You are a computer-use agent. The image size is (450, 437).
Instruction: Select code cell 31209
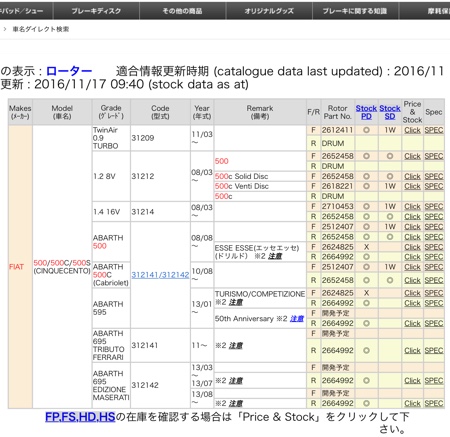(160, 138)
